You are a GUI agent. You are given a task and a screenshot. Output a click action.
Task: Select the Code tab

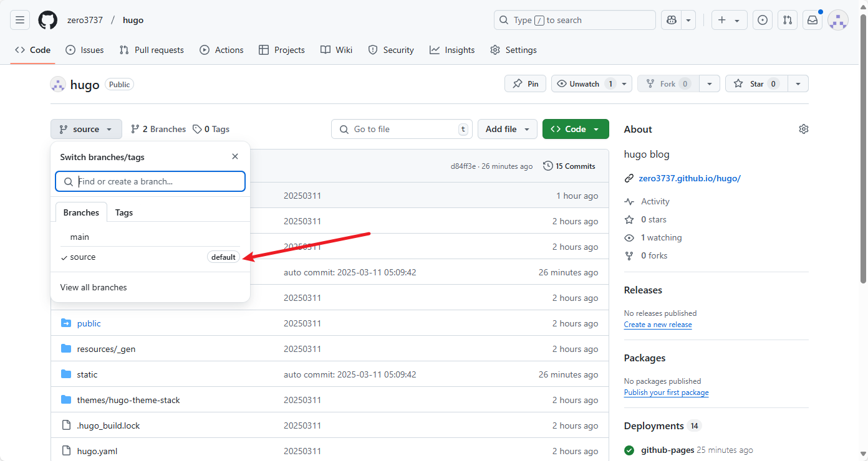32,50
